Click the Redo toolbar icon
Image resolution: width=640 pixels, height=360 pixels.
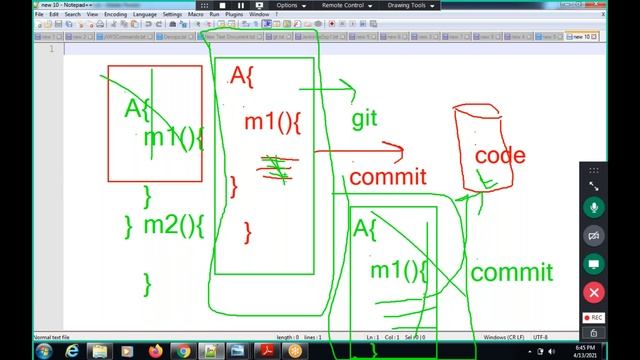pyautogui.click(x=159, y=24)
